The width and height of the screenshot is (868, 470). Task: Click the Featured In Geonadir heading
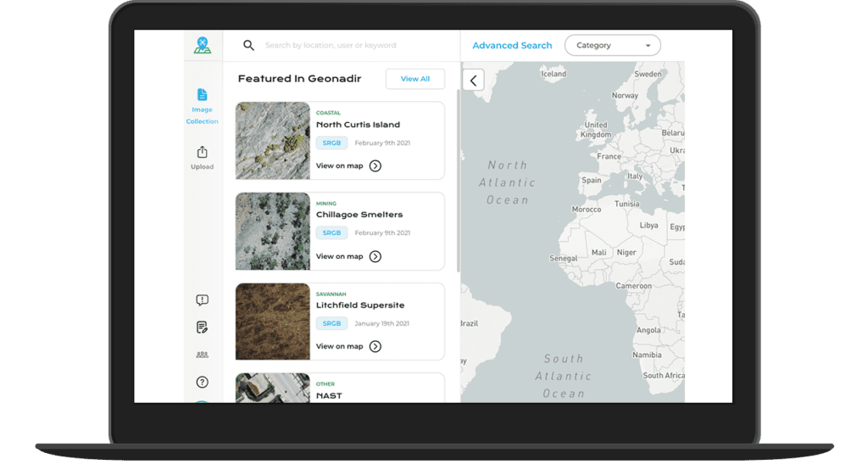[x=299, y=79]
